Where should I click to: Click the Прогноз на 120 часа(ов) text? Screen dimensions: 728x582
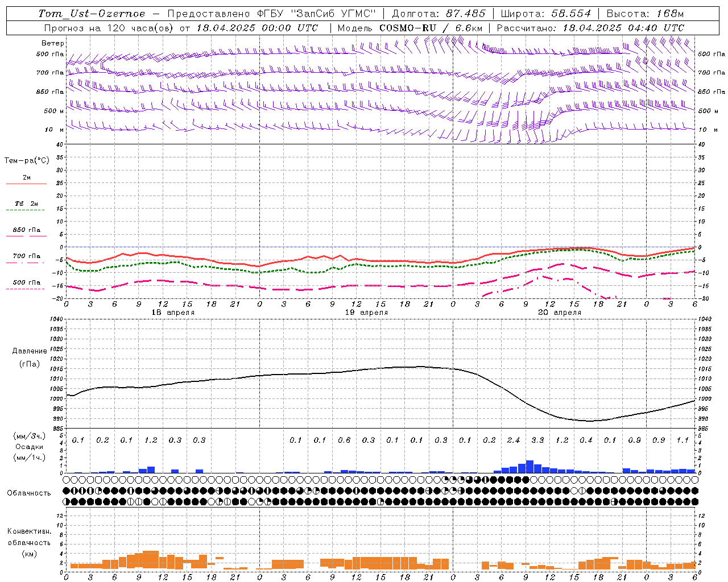pos(110,28)
